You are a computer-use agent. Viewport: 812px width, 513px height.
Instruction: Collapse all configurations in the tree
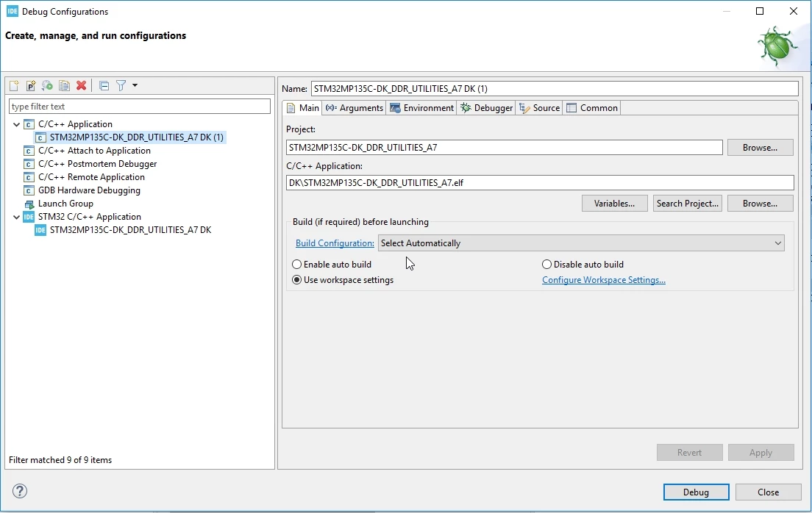click(x=104, y=85)
